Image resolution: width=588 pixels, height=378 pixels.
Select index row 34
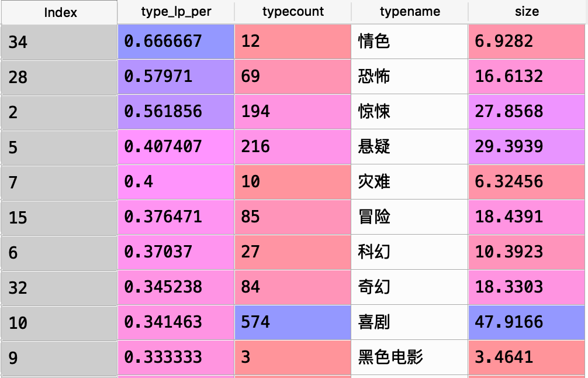[x=59, y=42]
